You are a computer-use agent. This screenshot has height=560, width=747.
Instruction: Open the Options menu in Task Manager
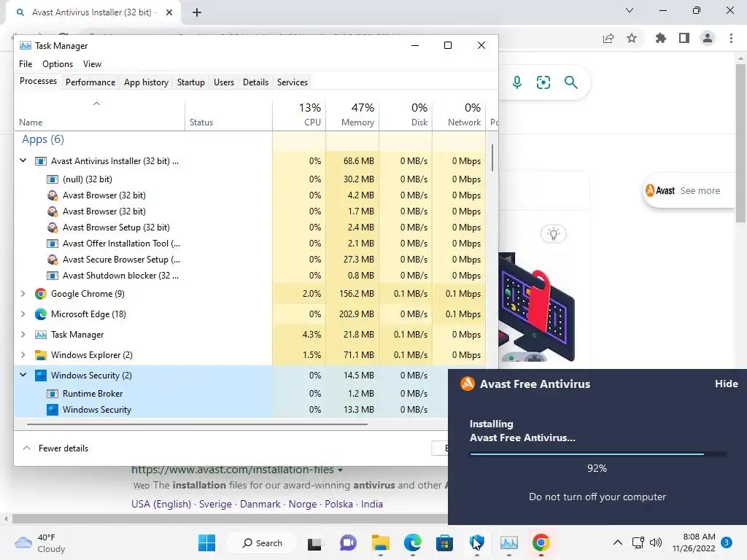58,64
